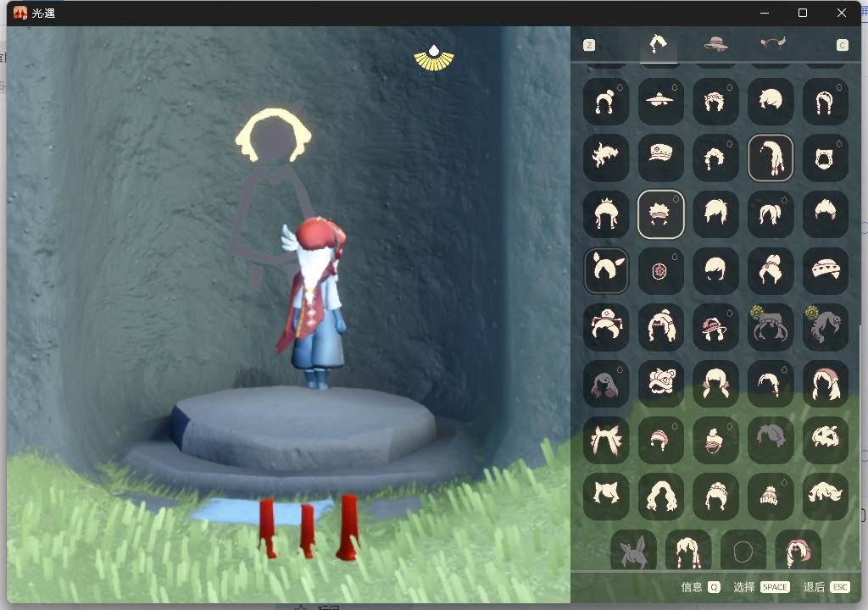Click 信息 Q info button
Viewport: 868px width, 610px height.
pyautogui.click(x=700, y=587)
